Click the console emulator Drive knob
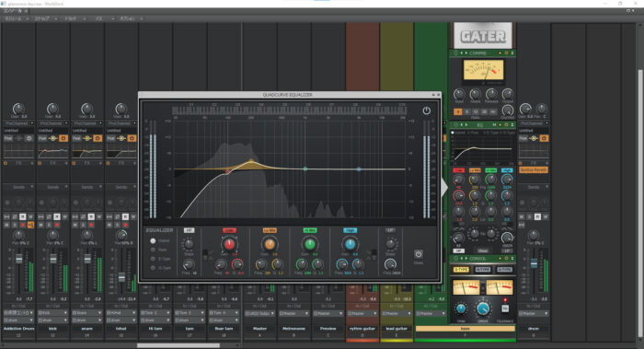The image size is (644, 349). [x=483, y=309]
